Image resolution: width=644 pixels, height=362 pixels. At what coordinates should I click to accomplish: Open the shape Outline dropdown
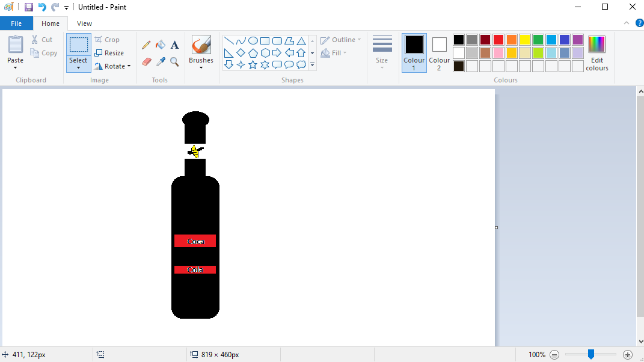click(x=340, y=40)
